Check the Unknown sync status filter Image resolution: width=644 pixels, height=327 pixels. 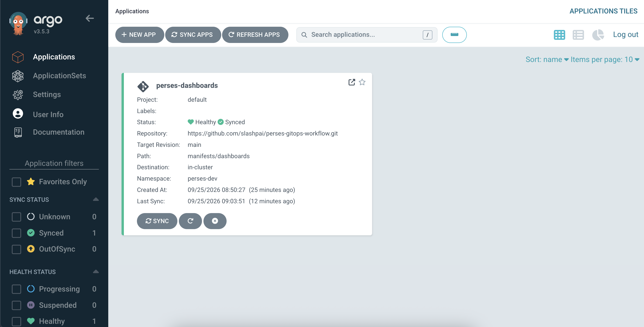click(x=16, y=217)
